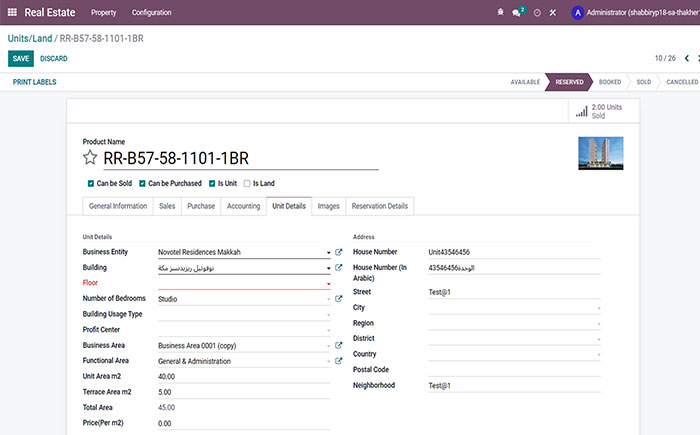
Task: Open Number of Bedrooms external link icon
Action: point(338,299)
